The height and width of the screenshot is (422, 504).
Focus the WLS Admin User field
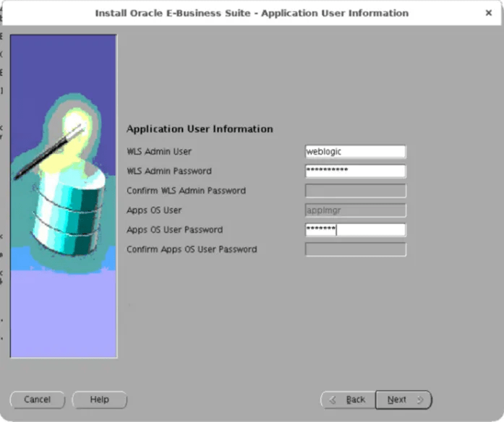pos(355,152)
